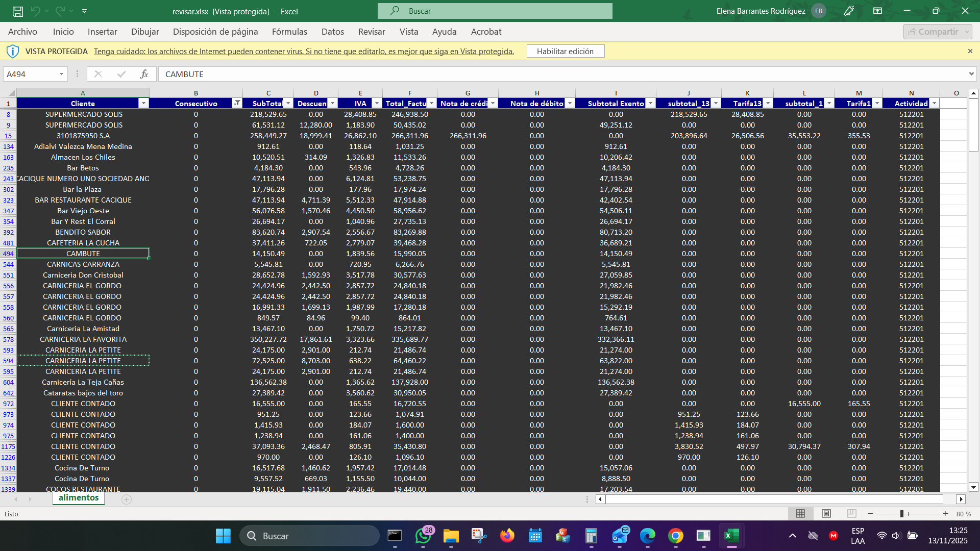Open the Name Box dropdown arrow

pyautogui.click(x=61, y=74)
